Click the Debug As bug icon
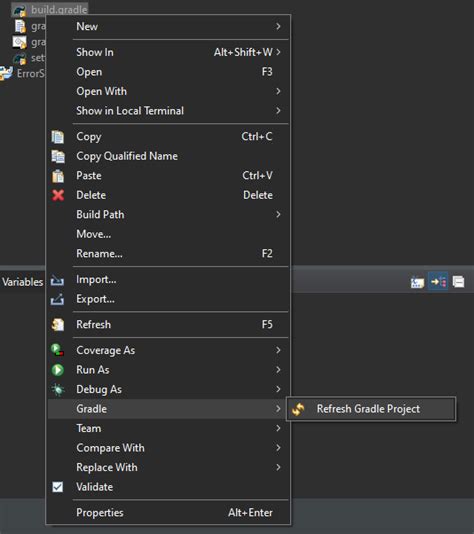The image size is (474, 534). tap(58, 389)
